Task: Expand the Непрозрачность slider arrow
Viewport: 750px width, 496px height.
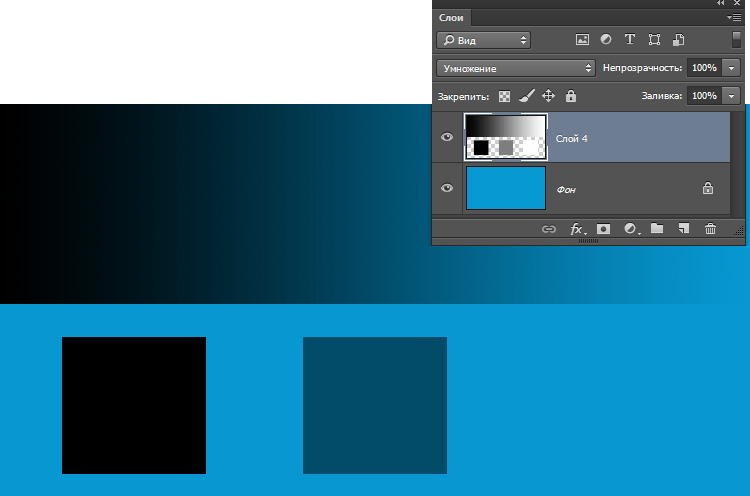Action: click(731, 68)
